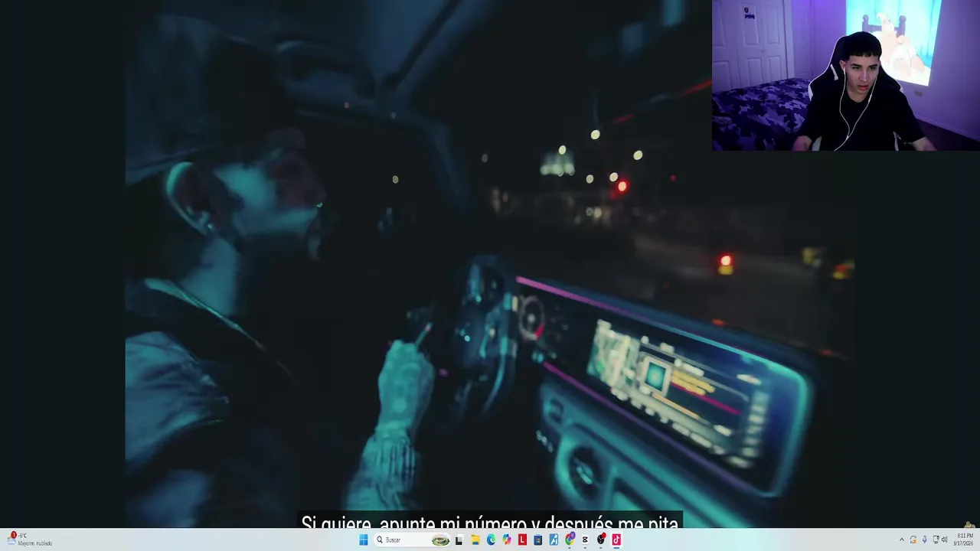Viewport: 980px width, 551px height.
Task: Open Microsoft Store from the taskbar
Action: click(x=537, y=540)
